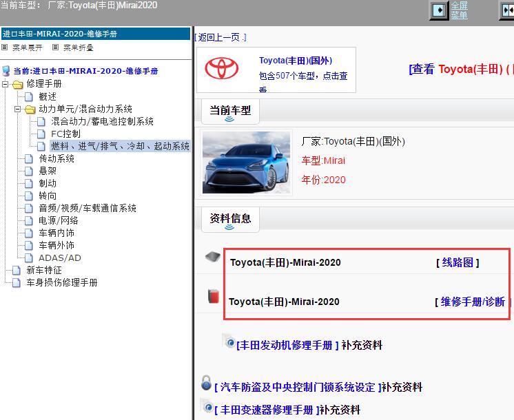Open 音频/视频/车载通信系统 section
Viewport: 514px width, 420px height.
(x=88, y=208)
